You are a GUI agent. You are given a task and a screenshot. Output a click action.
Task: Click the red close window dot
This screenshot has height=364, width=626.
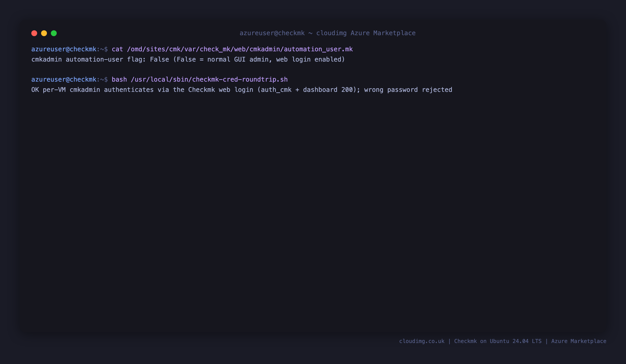pos(34,33)
